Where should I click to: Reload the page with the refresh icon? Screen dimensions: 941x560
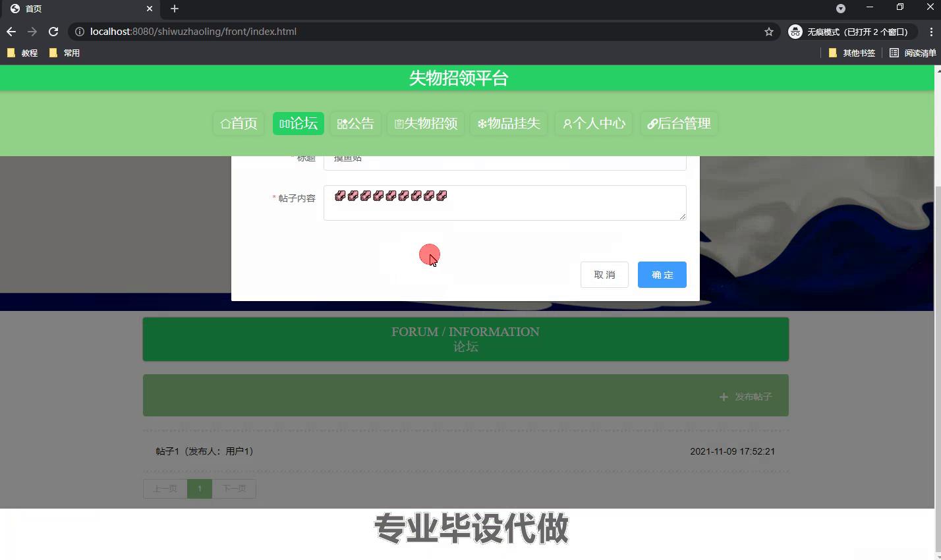(53, 32)
